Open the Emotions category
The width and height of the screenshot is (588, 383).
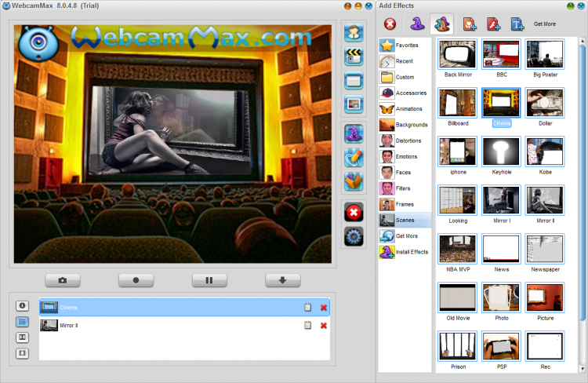click(405, 157)
